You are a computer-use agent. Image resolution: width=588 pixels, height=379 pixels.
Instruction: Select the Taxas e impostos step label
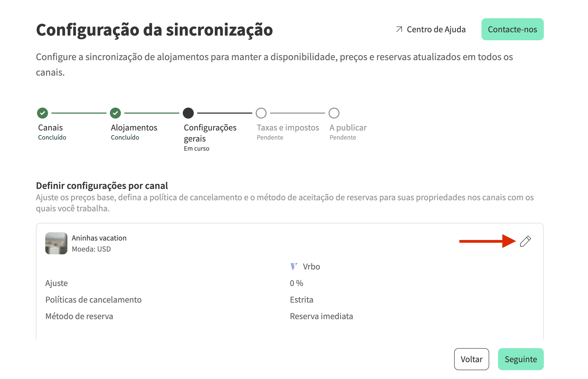[288, 128]
